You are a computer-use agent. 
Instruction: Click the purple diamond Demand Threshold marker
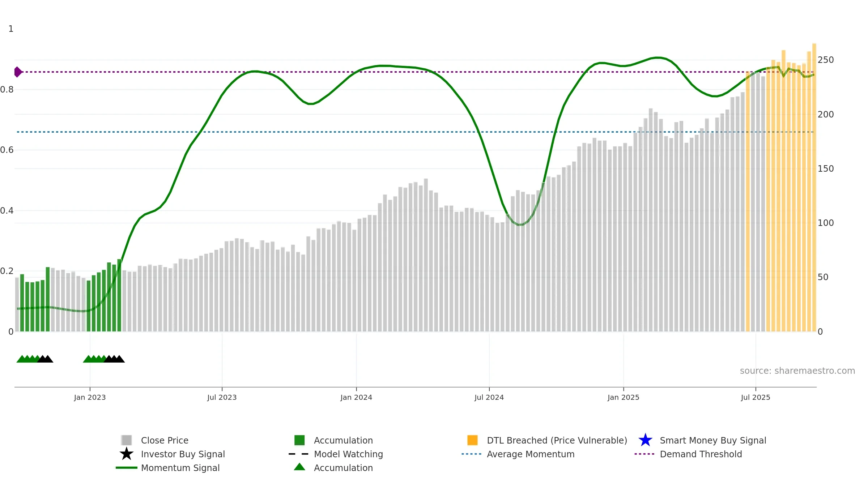tap(18, 72)
